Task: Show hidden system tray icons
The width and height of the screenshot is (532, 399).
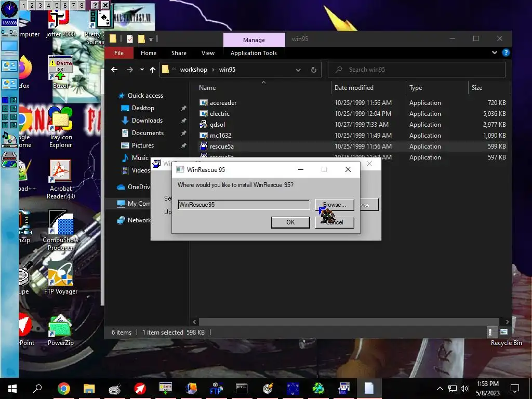Action: [440, 389]
